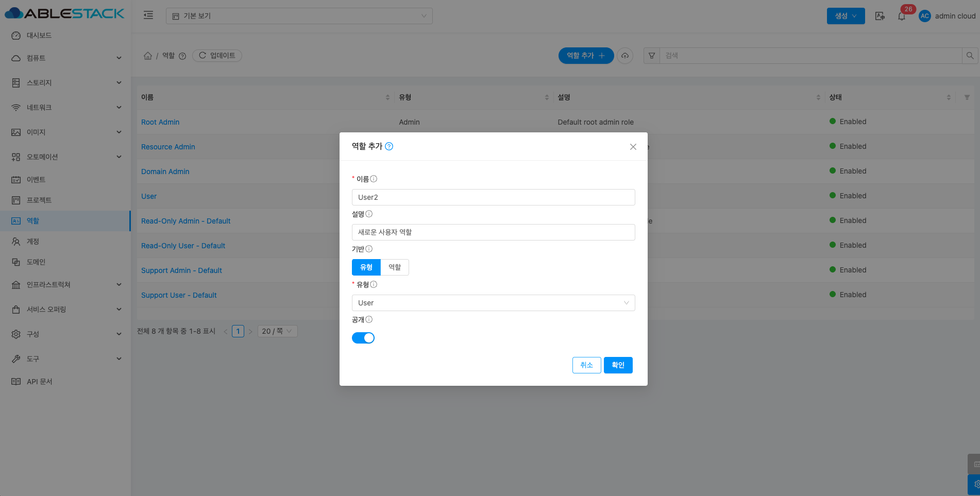Image resolution: width=980 pixels, height=496 pixels.
Task: Open API 문서 in sidebar
Action: tap(65, 382)
